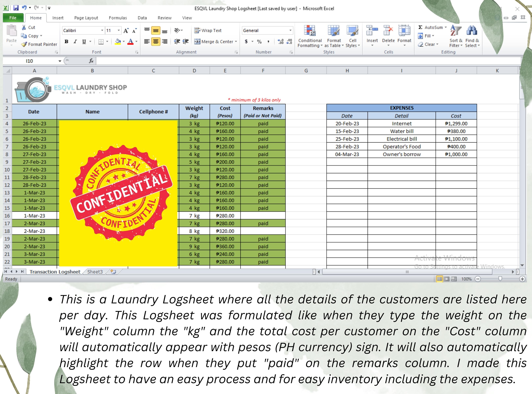Screen dimensions: 532x394
Task: Click the Format Painter icon
Action: (x=24, y=44)
